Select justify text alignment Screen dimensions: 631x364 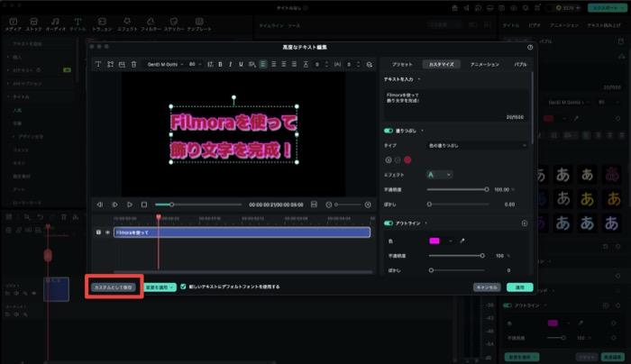294,64
